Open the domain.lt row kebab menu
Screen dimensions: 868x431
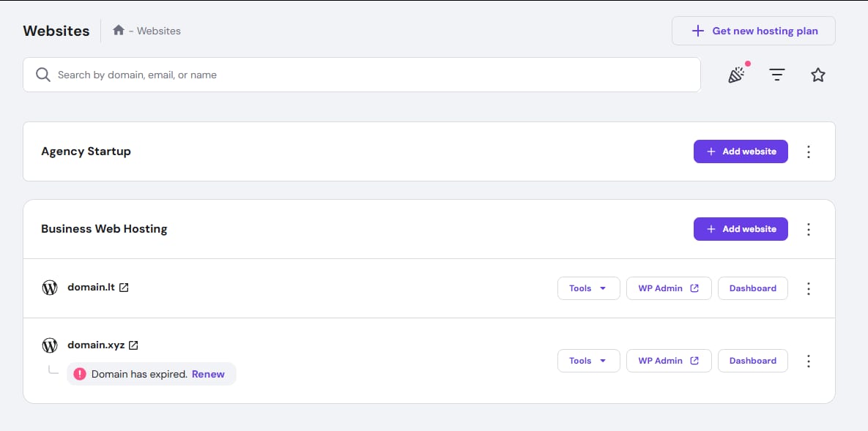809,288
